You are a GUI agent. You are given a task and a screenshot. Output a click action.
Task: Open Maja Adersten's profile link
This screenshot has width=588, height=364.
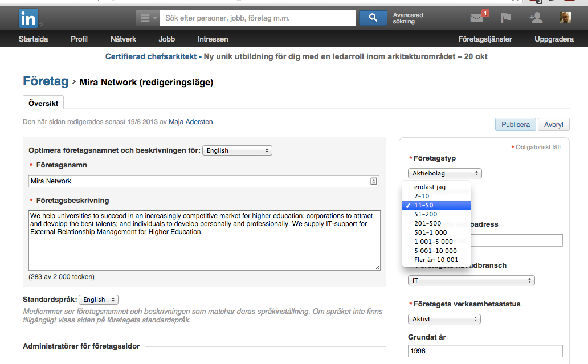point(190,121)
